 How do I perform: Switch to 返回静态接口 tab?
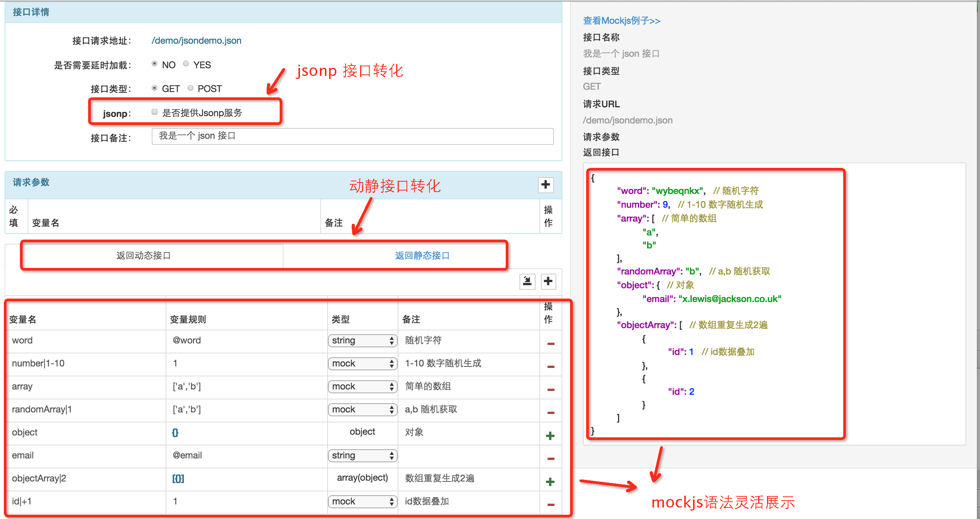[x=422, y=255]
